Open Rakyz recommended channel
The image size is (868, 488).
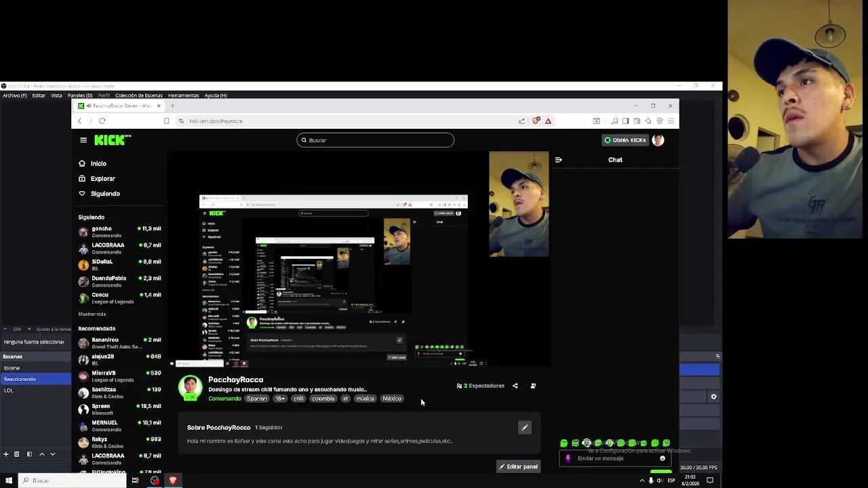pos(119,443)
